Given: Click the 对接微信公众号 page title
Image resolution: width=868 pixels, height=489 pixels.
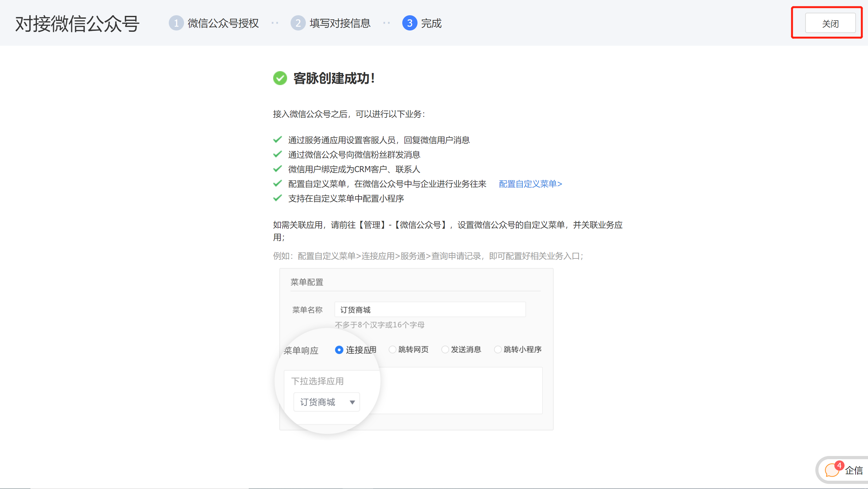Looking at the screenshot, I should coord(77,23).
